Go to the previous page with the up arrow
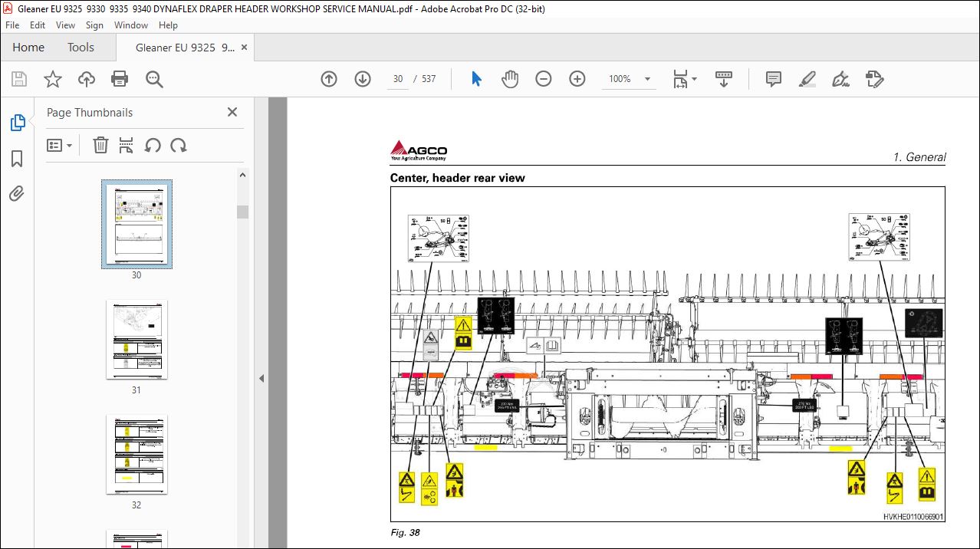This screenshot has height=549, width=980. 329,79
